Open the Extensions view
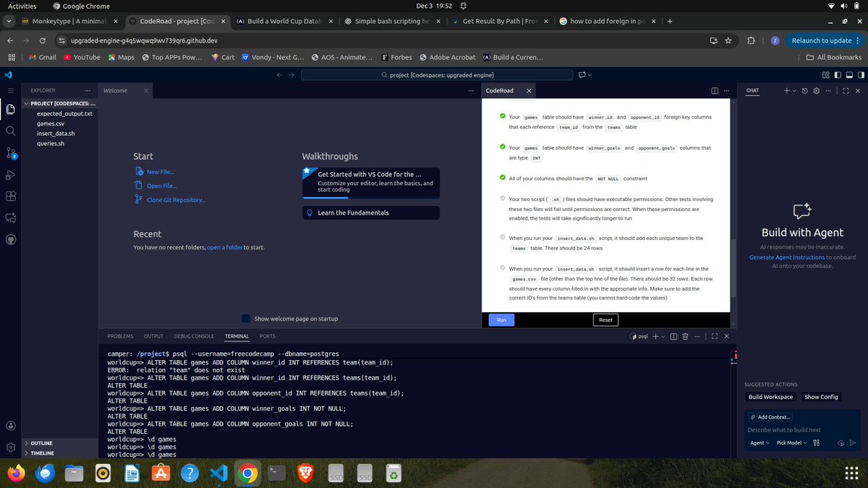The width and height of the screenshot is (868, 488). tap(10, 196)
